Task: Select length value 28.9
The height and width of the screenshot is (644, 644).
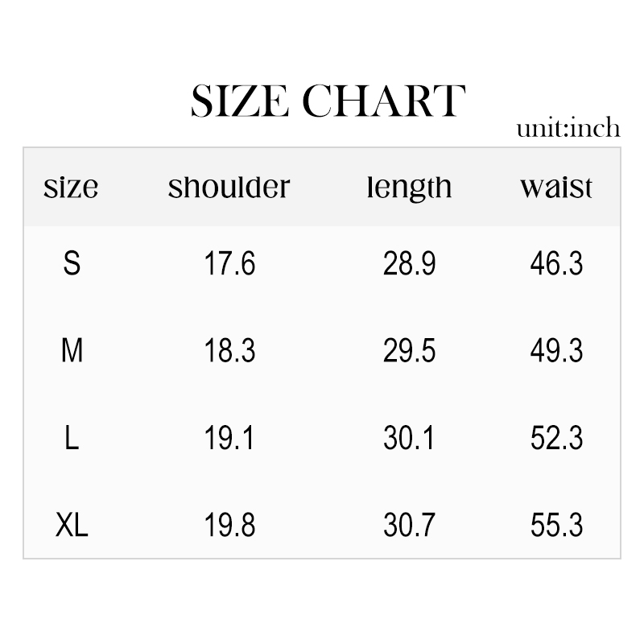Action: pyautogui.click(x=409, y=263)
